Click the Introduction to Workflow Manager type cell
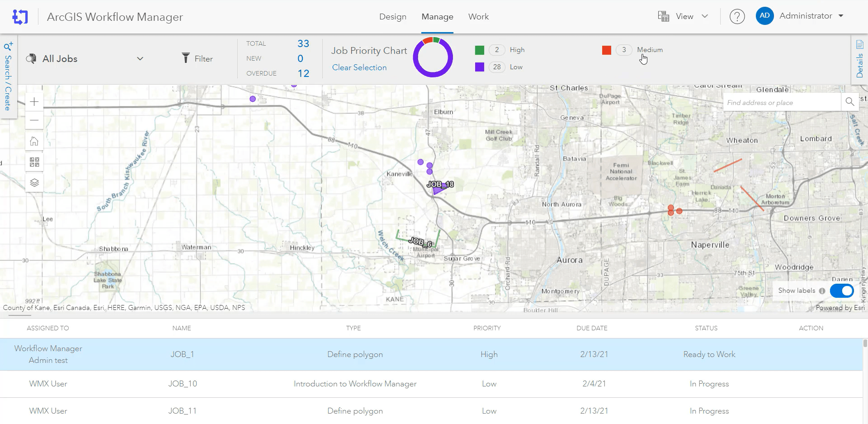This screenshot has width=868, height=424. click(x=355, y=384)
